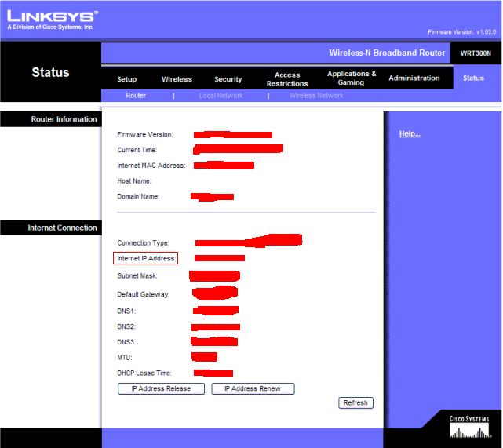Open Applications & Gaming tab
Viewport: 503px width, 448px height.
[x=352, y=78]
